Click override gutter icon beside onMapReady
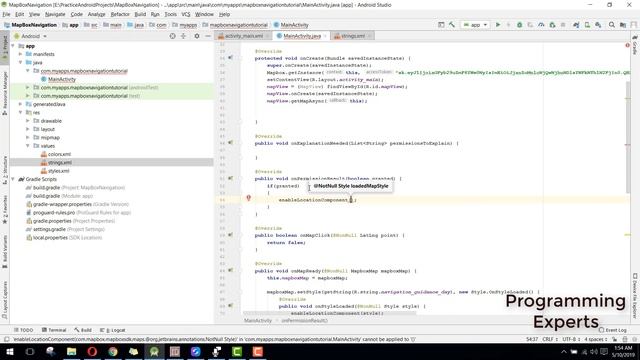 pos(230,270)
